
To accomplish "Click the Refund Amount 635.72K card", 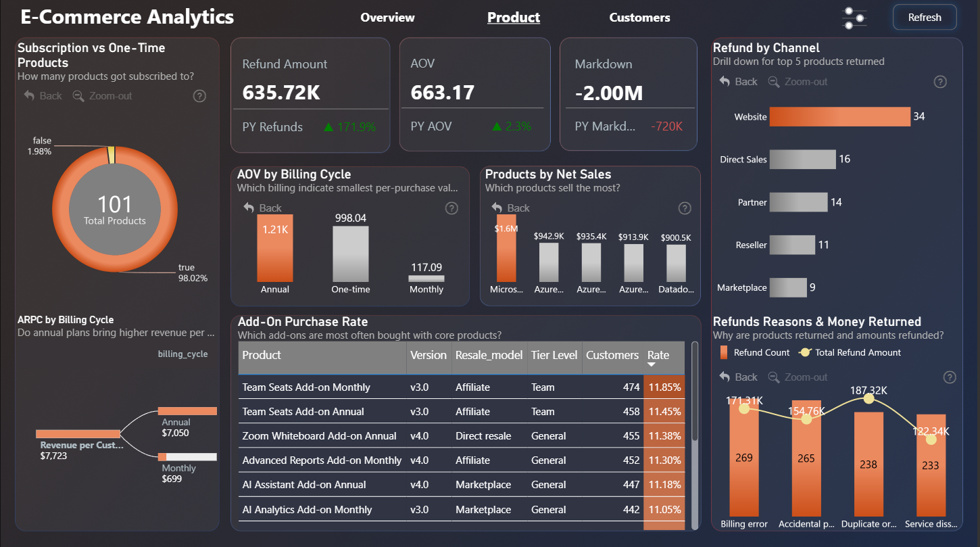I will click(x=310, y=95).
